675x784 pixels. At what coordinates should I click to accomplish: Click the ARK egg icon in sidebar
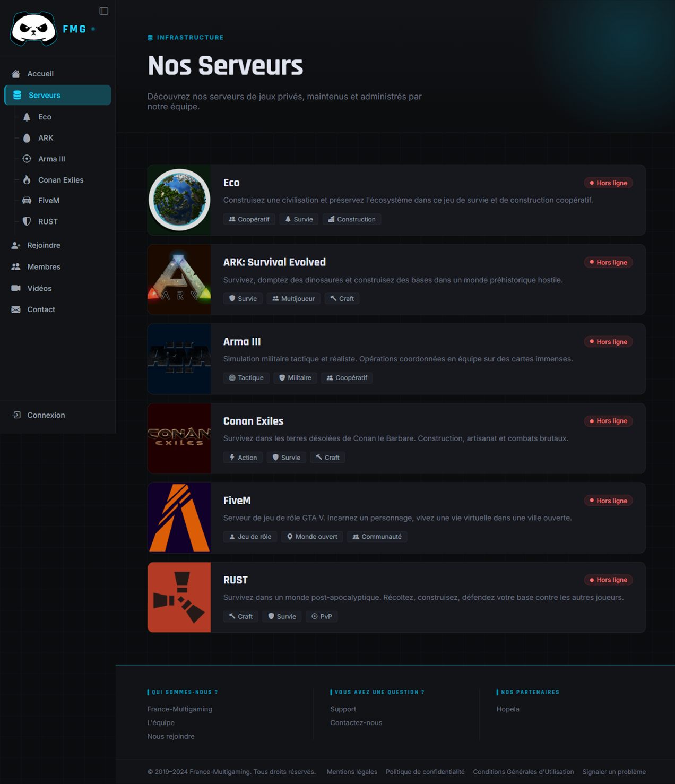coord(27,138)
